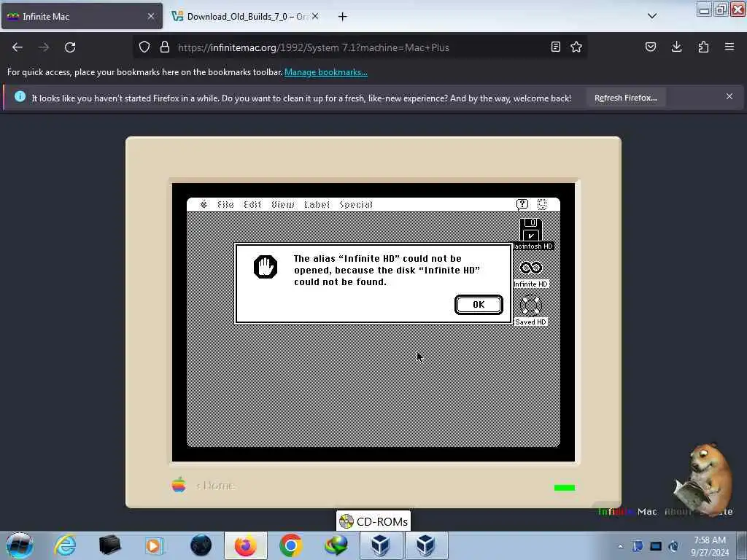
Task: Click the rainbow Apple logo below the screen
Action: point(179,485)
